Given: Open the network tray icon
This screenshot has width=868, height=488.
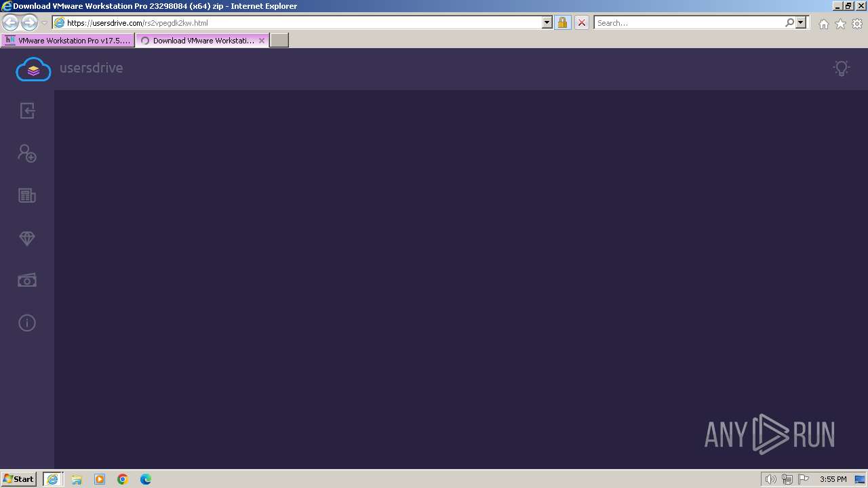Looking at the screenshot, I should [x=787, y=479].
